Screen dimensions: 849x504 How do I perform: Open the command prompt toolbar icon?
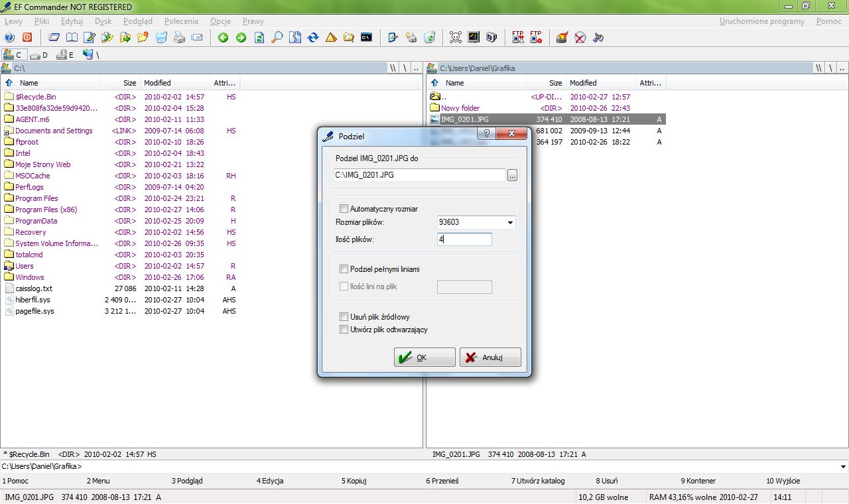pos(366,38)
